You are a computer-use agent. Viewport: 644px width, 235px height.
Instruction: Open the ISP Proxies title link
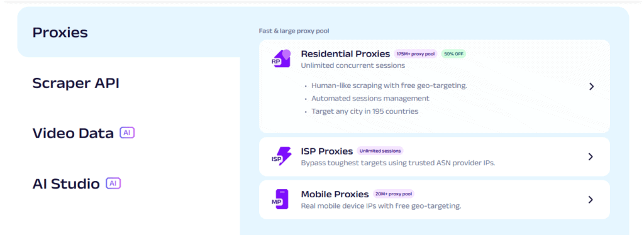[327, 151]
